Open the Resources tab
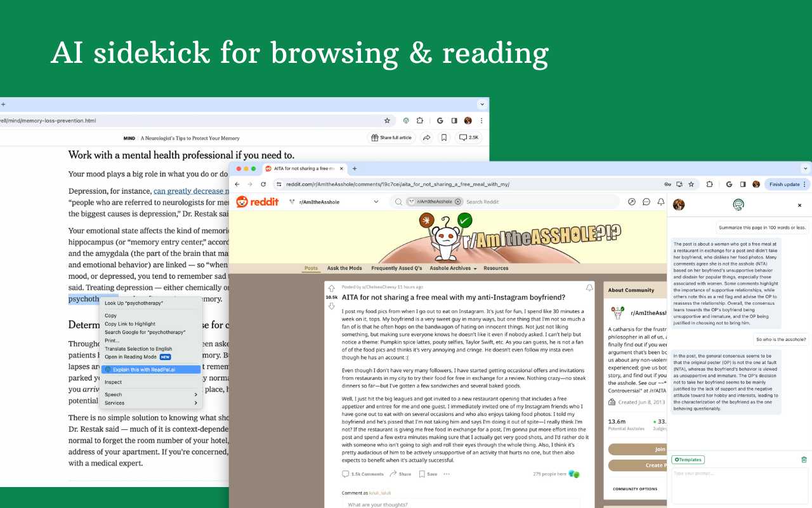The image size is (812, 508). [496, 268]
